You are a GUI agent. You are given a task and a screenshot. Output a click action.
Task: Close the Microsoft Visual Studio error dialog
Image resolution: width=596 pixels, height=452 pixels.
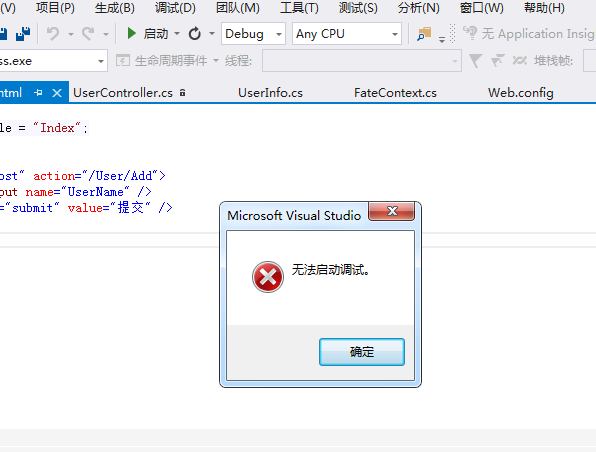pos(392,211)
